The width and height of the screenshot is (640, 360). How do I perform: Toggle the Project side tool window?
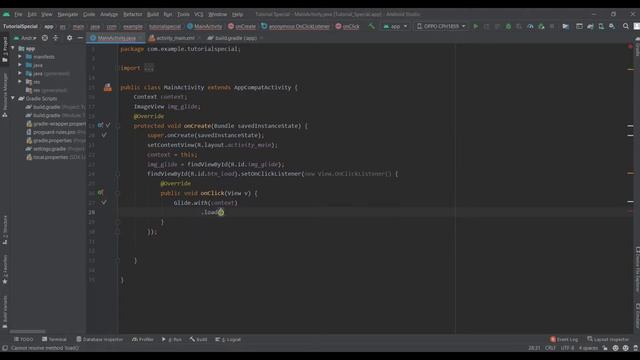pos(4,49)
